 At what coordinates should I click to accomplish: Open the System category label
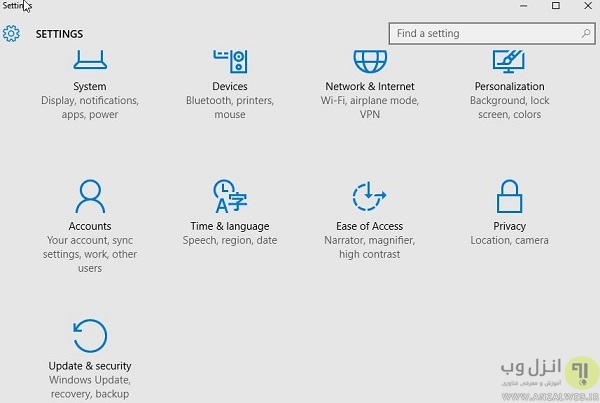click(90, 87)
